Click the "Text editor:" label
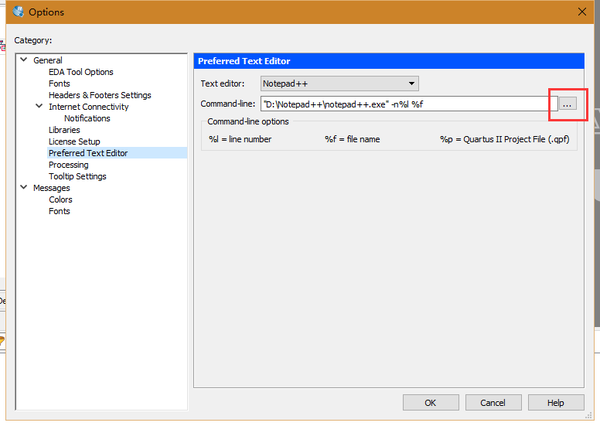Viewport: 600px width, 426px height. pyautogui.click(x=222, y=83)
